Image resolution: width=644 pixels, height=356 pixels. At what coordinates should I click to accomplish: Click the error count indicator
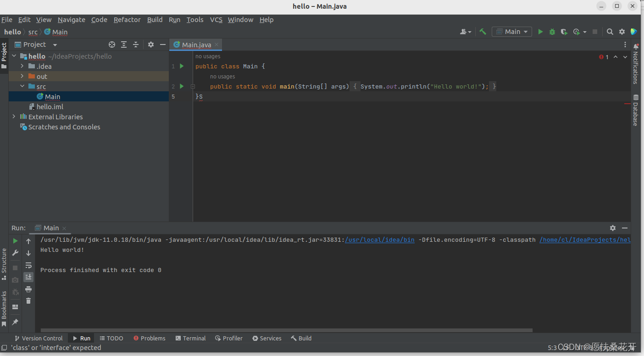pyautogui.click(x=604, y=57)
